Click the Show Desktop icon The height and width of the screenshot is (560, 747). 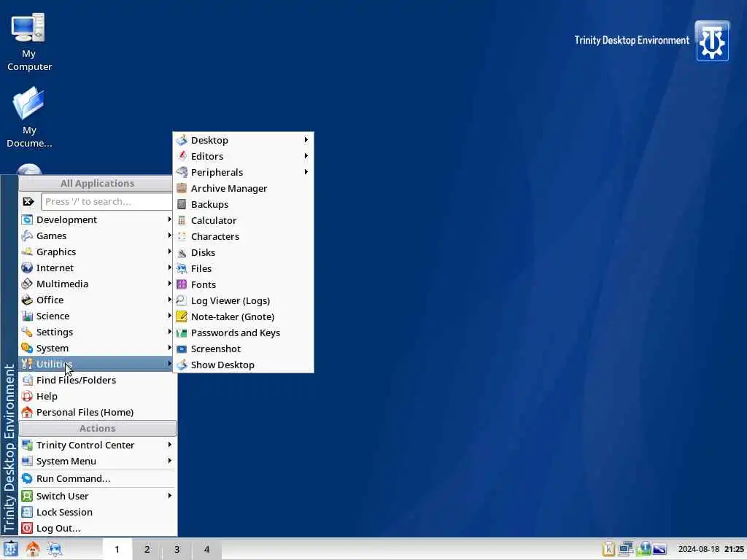coord(182,365)
